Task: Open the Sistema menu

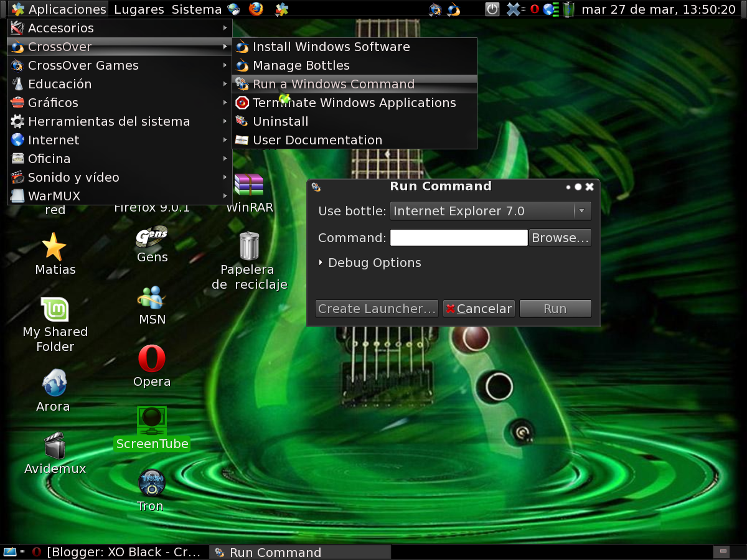Action: pos(197,9)
